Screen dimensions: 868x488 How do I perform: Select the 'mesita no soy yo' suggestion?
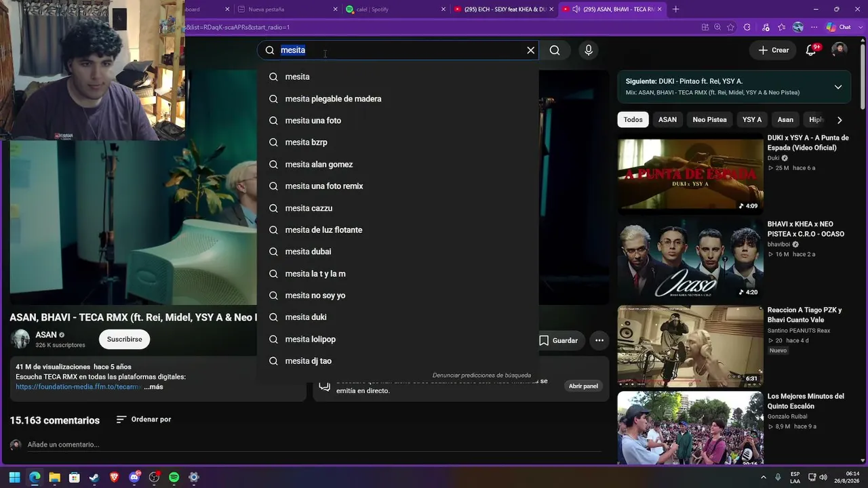(398, 296)
